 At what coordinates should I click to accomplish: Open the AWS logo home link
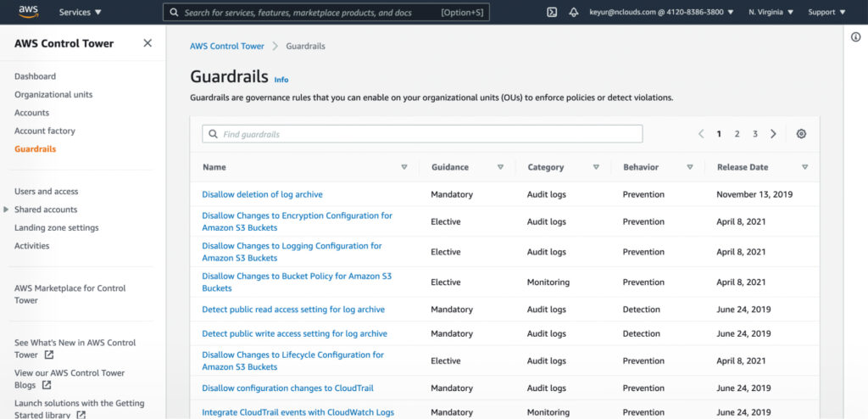28,12
